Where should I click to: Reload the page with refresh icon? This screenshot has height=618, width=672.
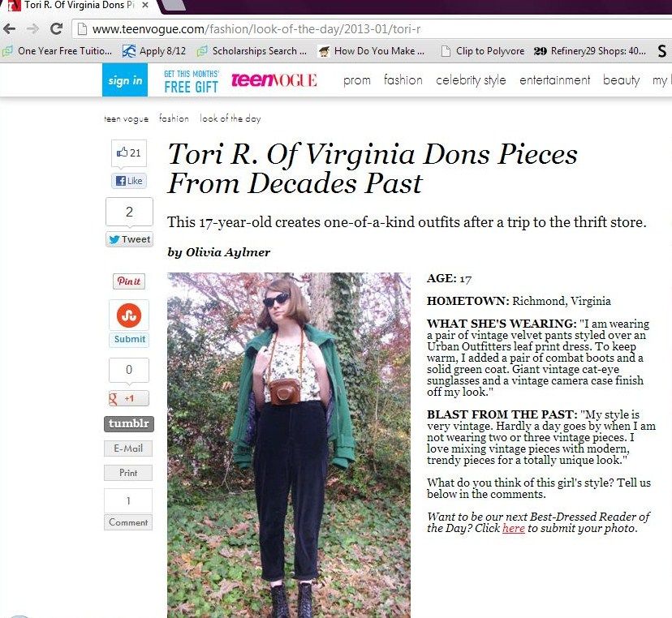pos(56,28)
